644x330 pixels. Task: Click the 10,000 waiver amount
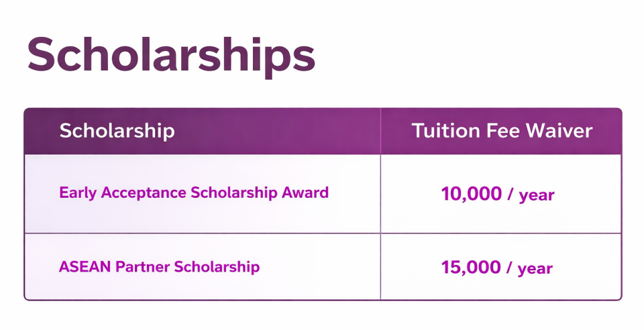pyautogui.click(x=471, y=195)
